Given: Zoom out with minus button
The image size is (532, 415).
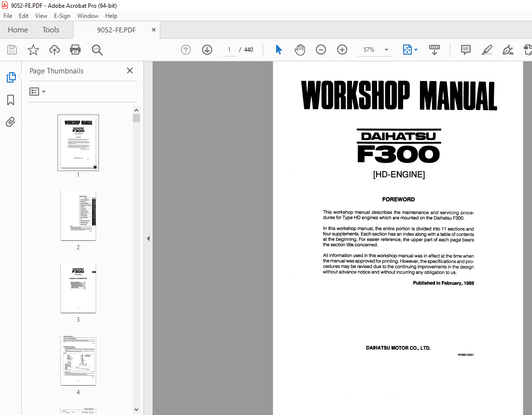Looking at the screenshot, I should click(321, 50).
